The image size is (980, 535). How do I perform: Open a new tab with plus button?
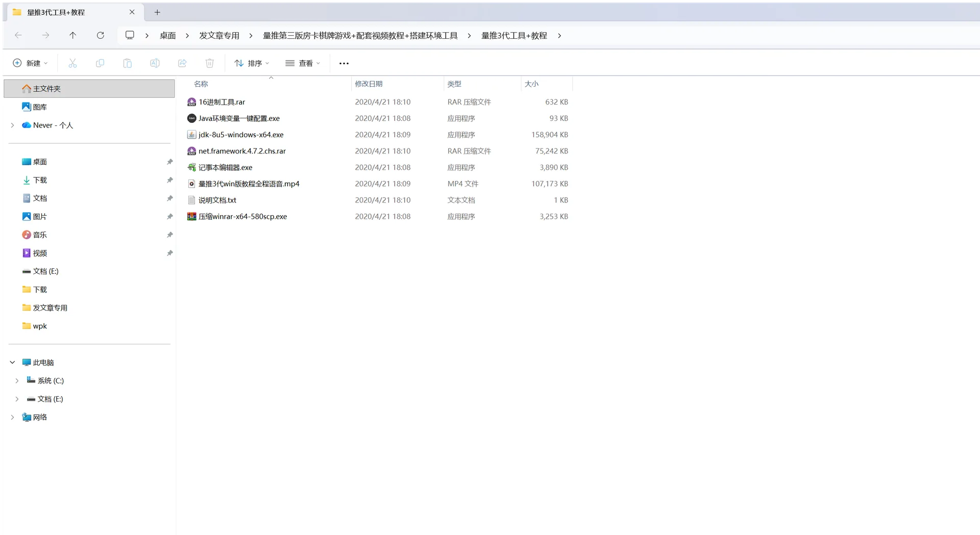coord(157,12)
